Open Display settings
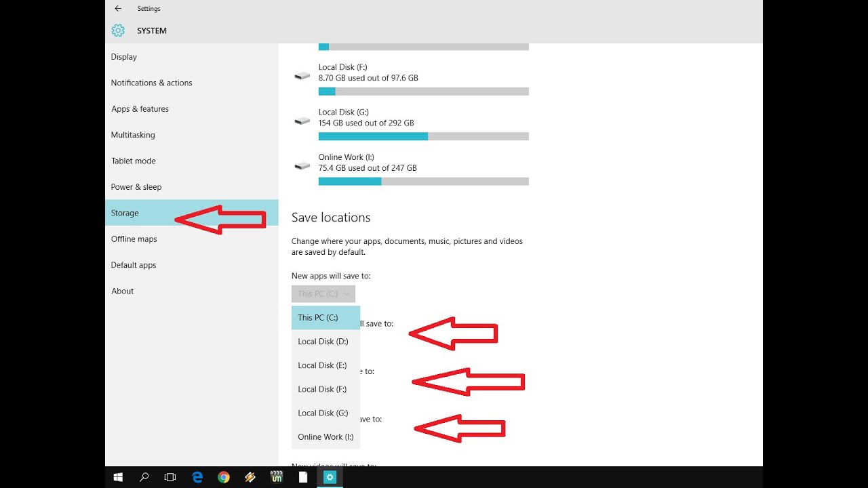 click(192, 57)
